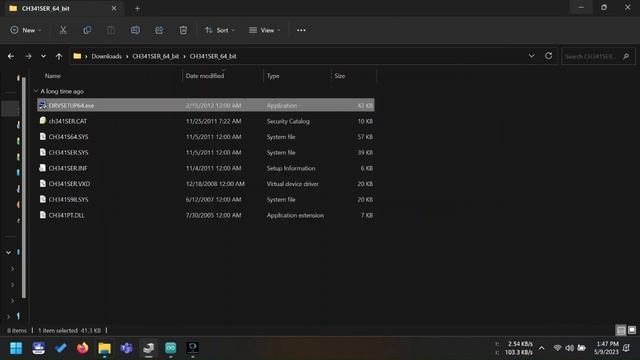Collapse the 'A long time ago' group
The width and height of the screenshot is (640, 360).
coord(36,91)
